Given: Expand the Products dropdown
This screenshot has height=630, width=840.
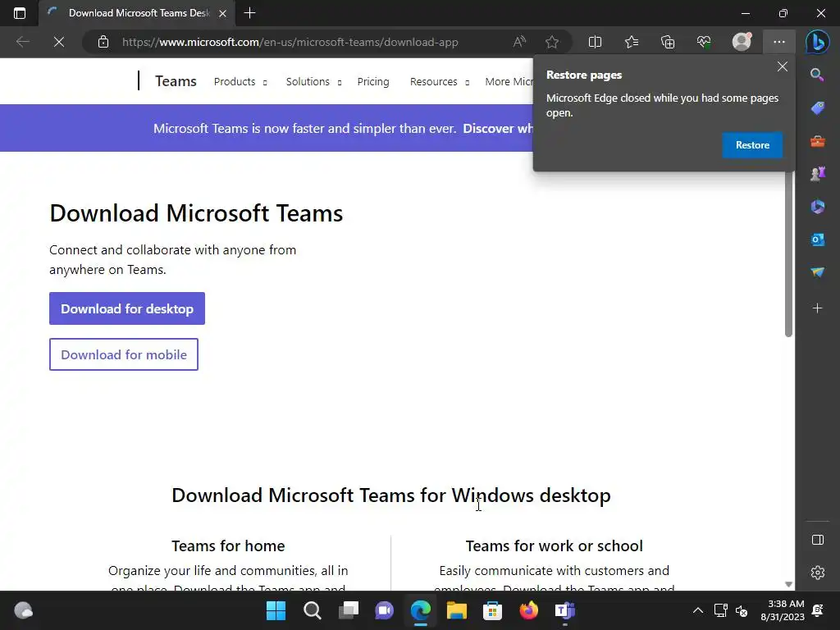Looking at the screenshot, I should 240,82.
